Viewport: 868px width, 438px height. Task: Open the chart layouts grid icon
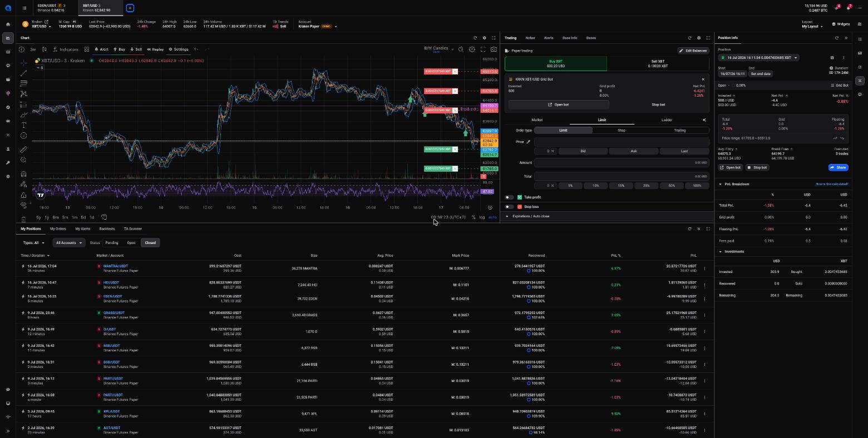click(86, 49)
